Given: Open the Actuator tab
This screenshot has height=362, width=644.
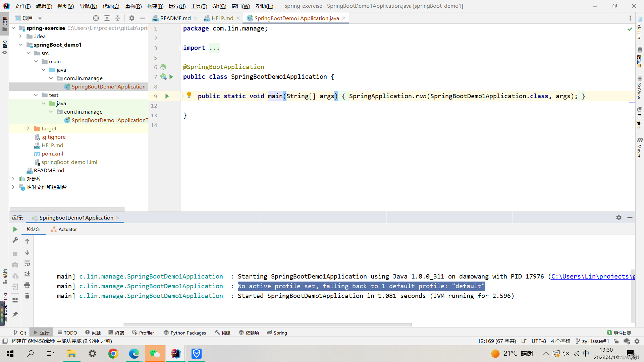Looking at the screenshot, I should pos(64,229).
